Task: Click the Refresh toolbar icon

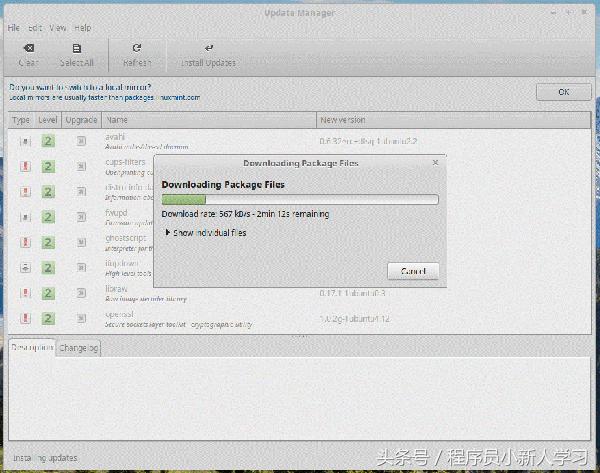Action: (137, 48)
